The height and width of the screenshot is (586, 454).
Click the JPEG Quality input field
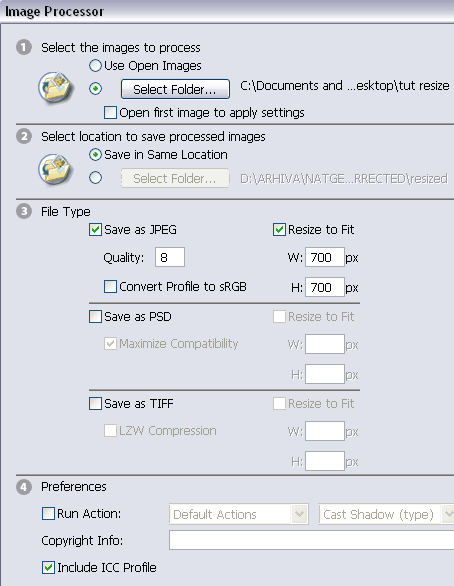pyautogui.click(x=170, y=257)
